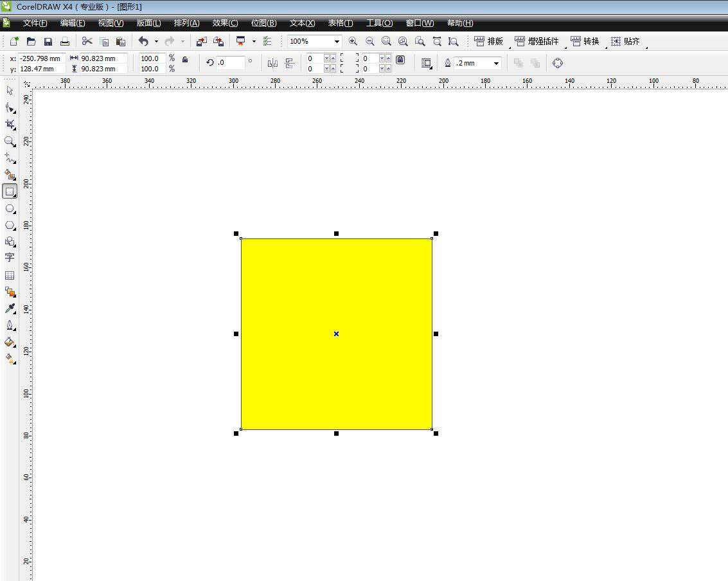Activate the Text tool (字 icon)

click(10, 258)
